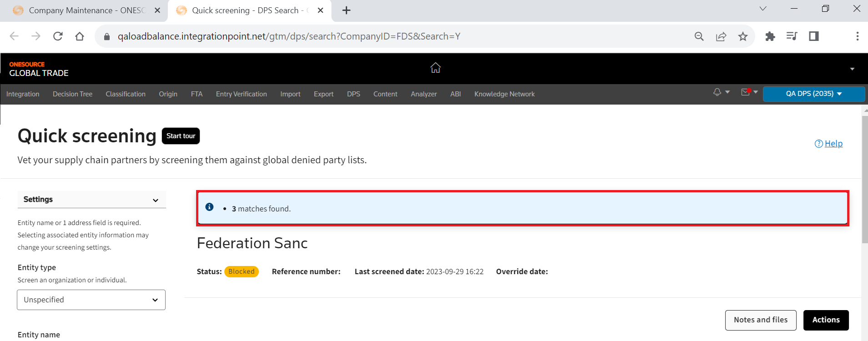The height and width of the screenshot is (341, 868).
Task: Open the Entity type Unspecified dropdown
Action: coord(91,300)
